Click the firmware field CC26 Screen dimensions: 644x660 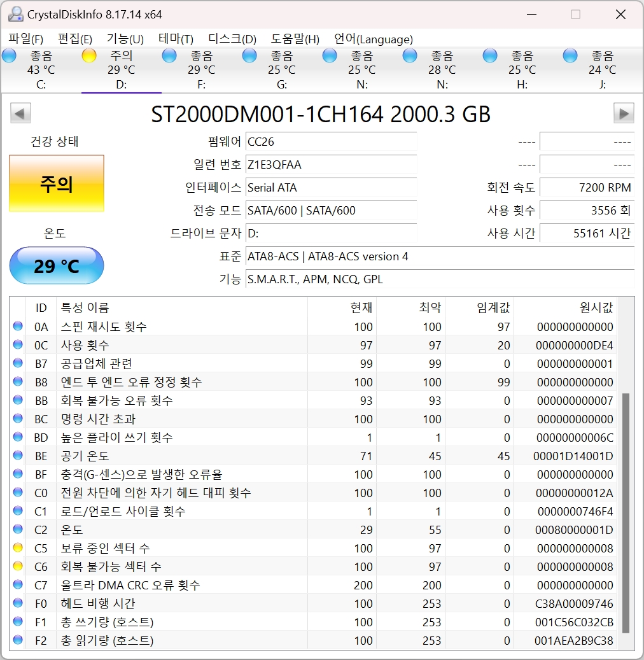point(332,142)
